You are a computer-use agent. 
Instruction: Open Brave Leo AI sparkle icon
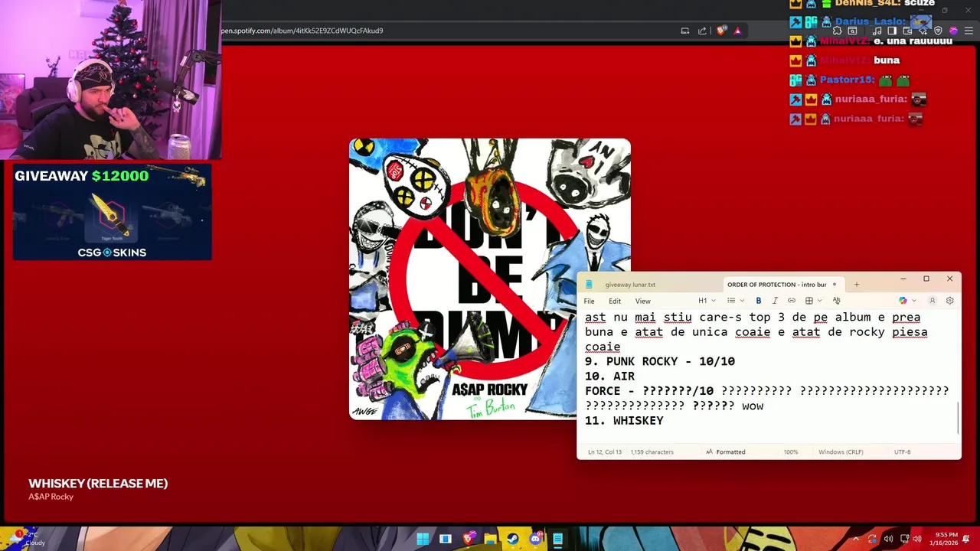tap(923, 31)
